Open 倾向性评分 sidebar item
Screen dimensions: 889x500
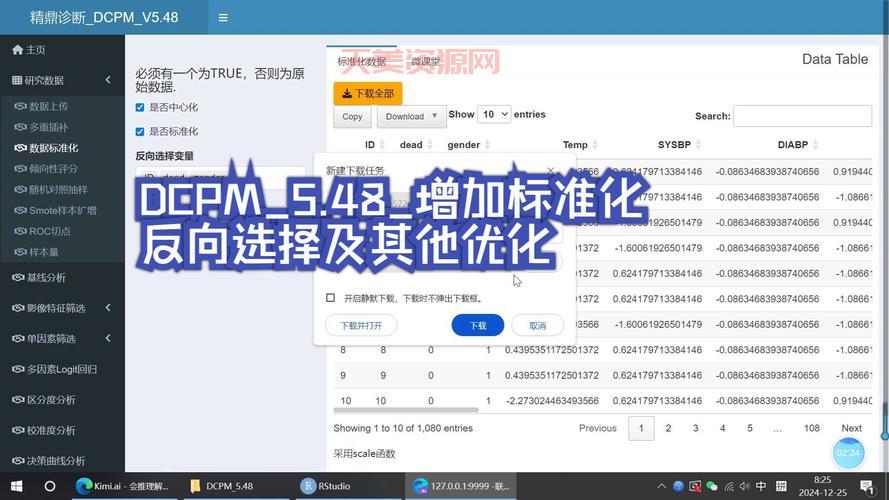click(46, 168)
